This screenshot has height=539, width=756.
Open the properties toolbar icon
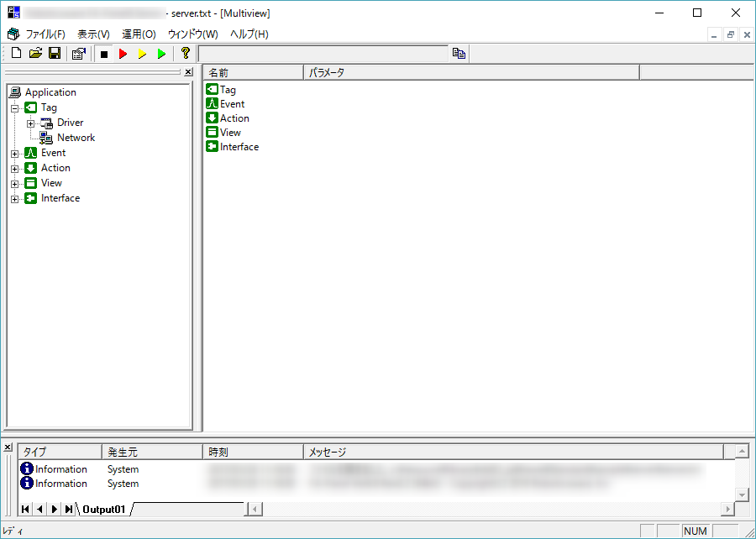pyautogui.click(x=79, y=54)
